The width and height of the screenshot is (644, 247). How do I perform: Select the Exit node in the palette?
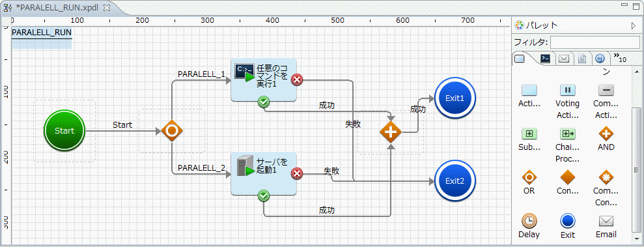pyautogui.click(x=567, y=227)
